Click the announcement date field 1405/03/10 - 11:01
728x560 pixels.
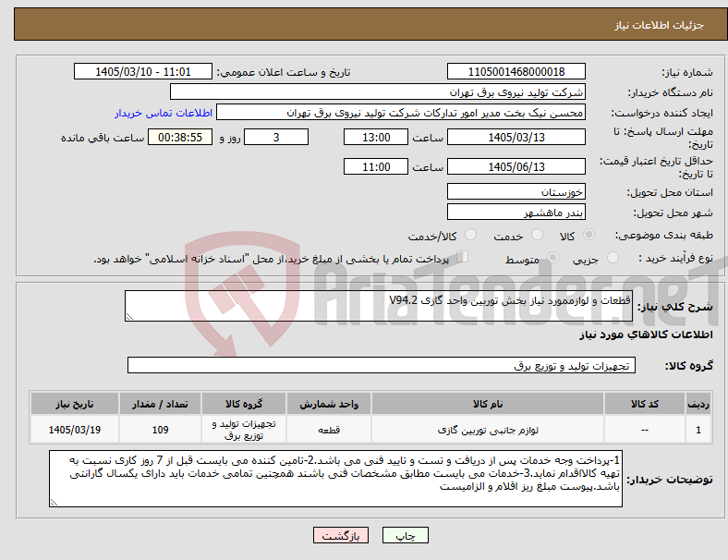[x=143, y=71]
